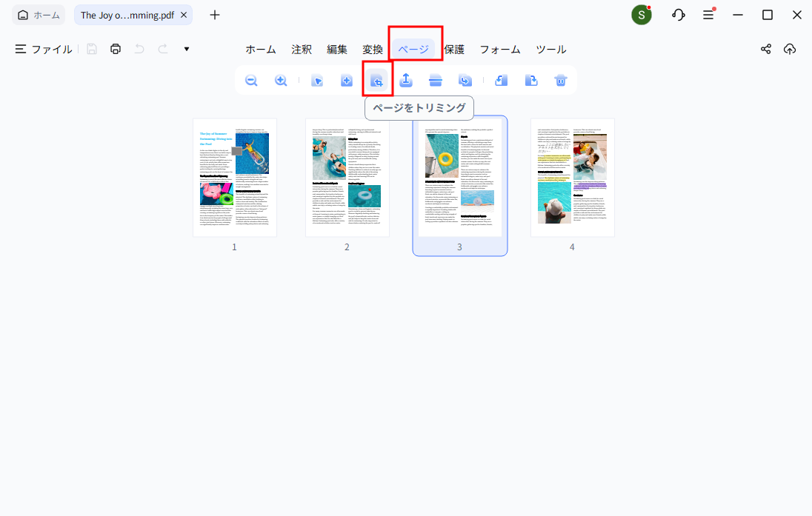Rotate page clockwise with right-rotate icon
The image size is (812, 516).
point(531,81)
